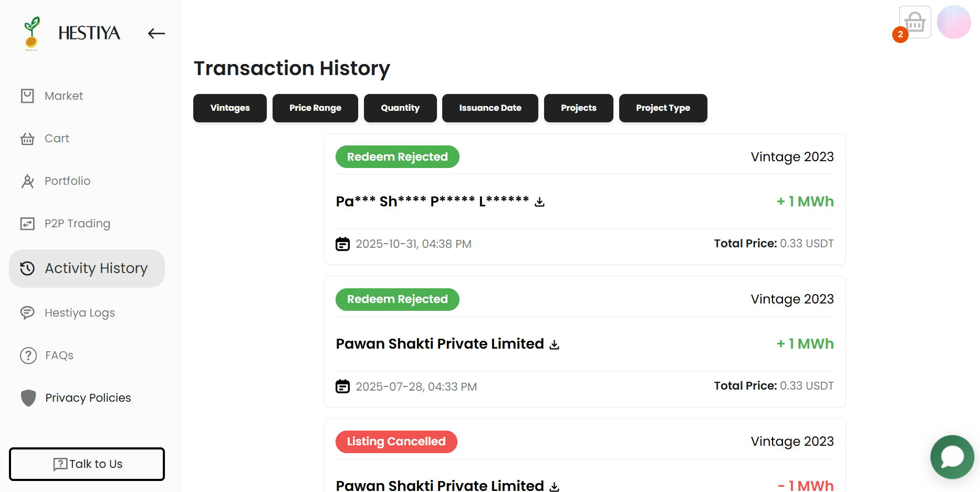The image size is (980, 492).
Task: Open the Projects filter
Action: pos(578,108)
